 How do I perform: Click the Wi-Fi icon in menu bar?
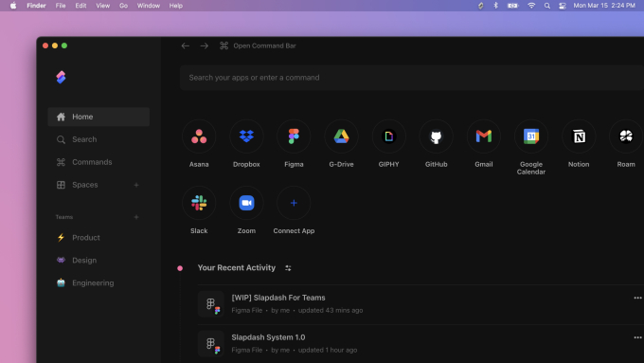tap(531, 6)
